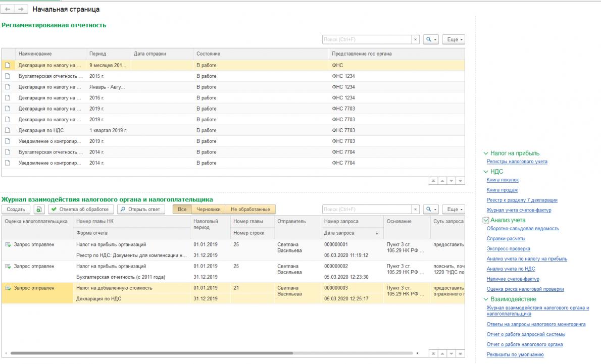Open the upper Еще dropdown menu

pyautogui.click(x=454, y=39)
